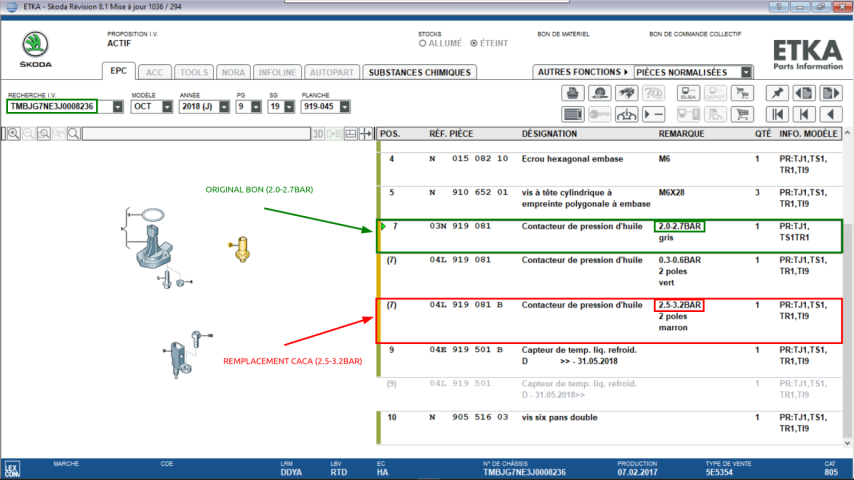This screenshot has height=480, width=854.
Task: Open the Substances chimiques tab
Action: click(419, 72)
